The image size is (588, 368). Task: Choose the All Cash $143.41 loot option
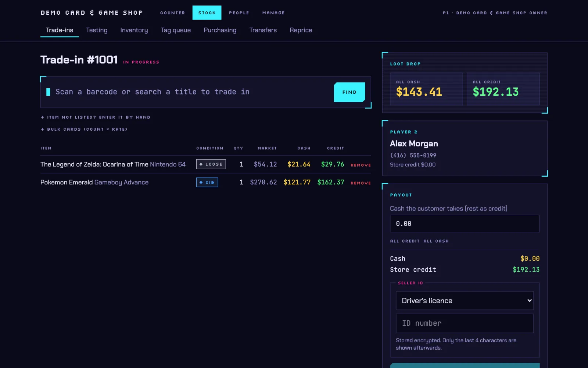(x=426, y=89)
